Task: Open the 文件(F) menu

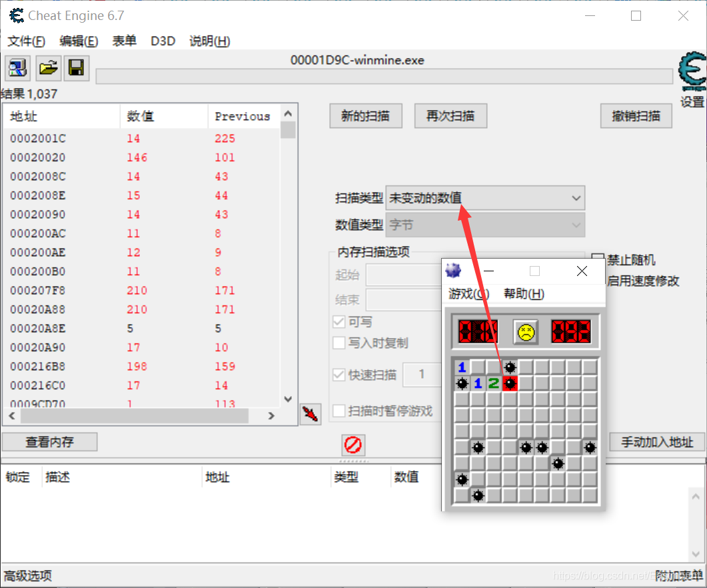Action: [26, 41]
